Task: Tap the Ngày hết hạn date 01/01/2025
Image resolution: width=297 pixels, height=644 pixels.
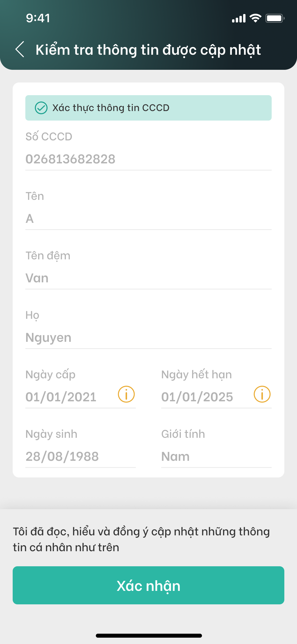Action: pos(197,397)
